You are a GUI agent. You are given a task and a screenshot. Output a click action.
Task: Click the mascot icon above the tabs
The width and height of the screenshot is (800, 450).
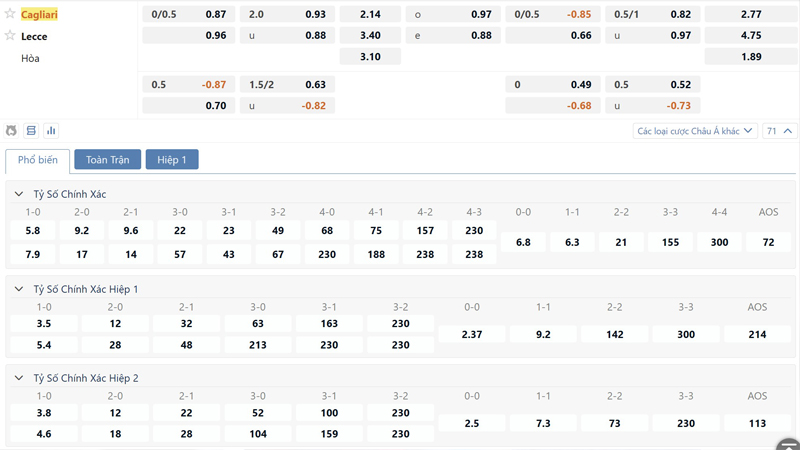[x=11, y=131]
